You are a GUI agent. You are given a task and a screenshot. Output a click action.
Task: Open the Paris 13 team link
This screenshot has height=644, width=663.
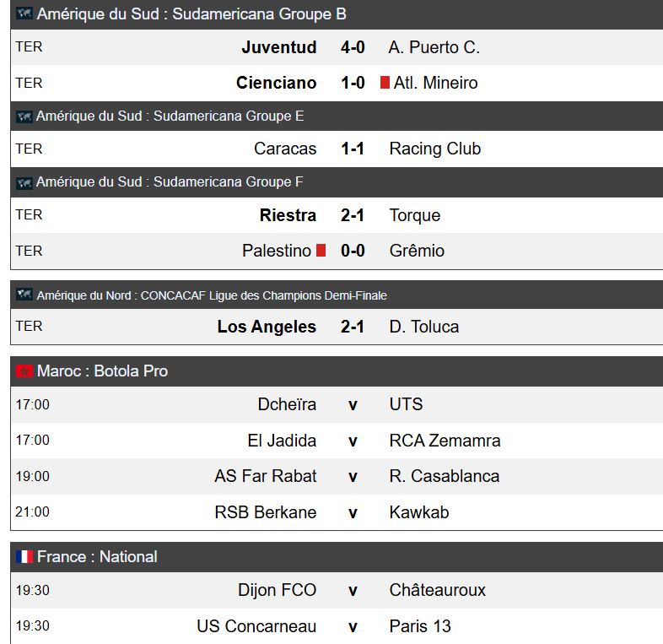[x=420, y=626]
